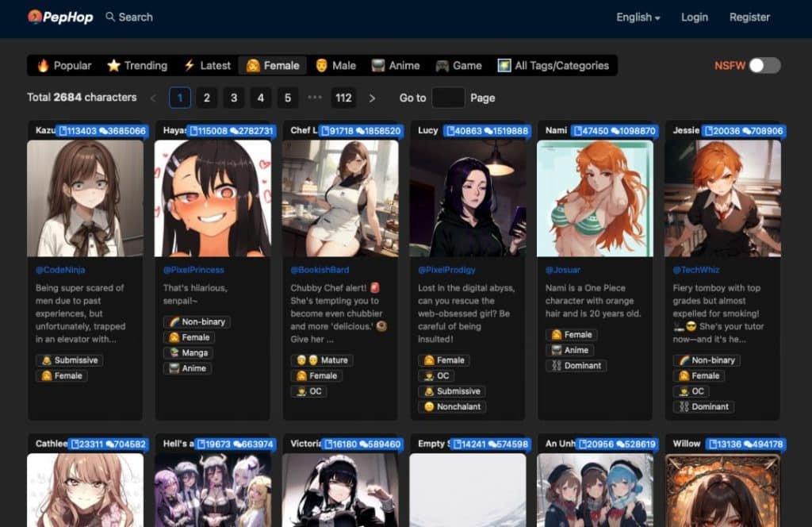Open @PixelProdigy author profile
812x527 pixels.
[x=446, y=270]
